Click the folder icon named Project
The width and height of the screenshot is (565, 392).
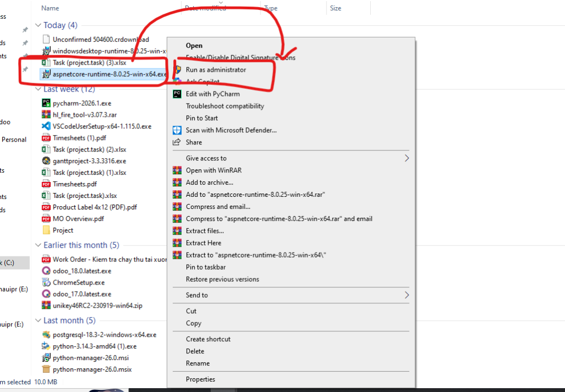[46, 230]
